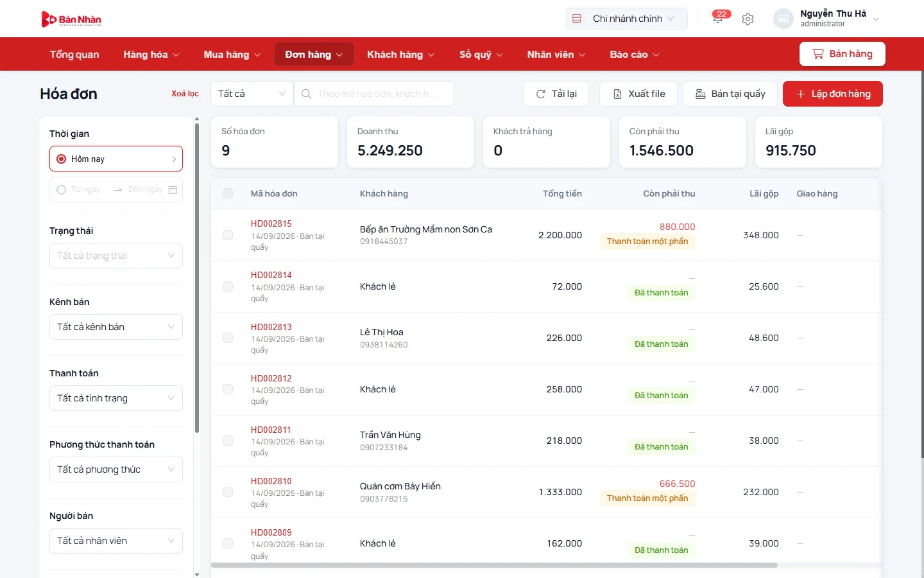Open the Khách hàng menu
This screenshot has height=578, width=924.
(x=400, y=55)
